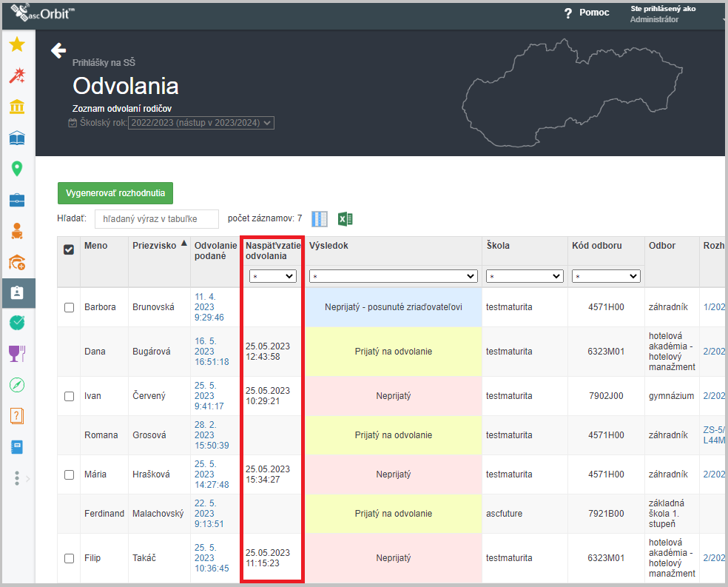
Task: Sort by Odvolanie podané column header
Action: coord(215,251)
